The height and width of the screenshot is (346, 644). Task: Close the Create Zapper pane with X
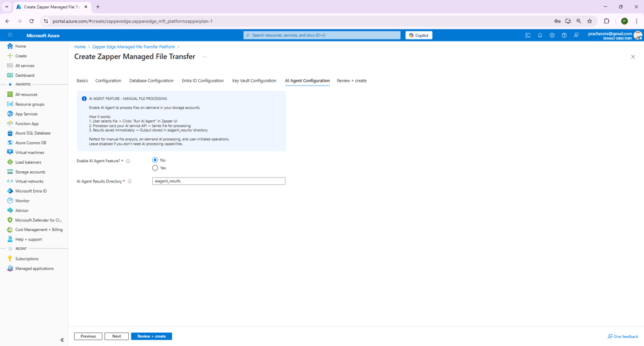(x=633, y=57)
